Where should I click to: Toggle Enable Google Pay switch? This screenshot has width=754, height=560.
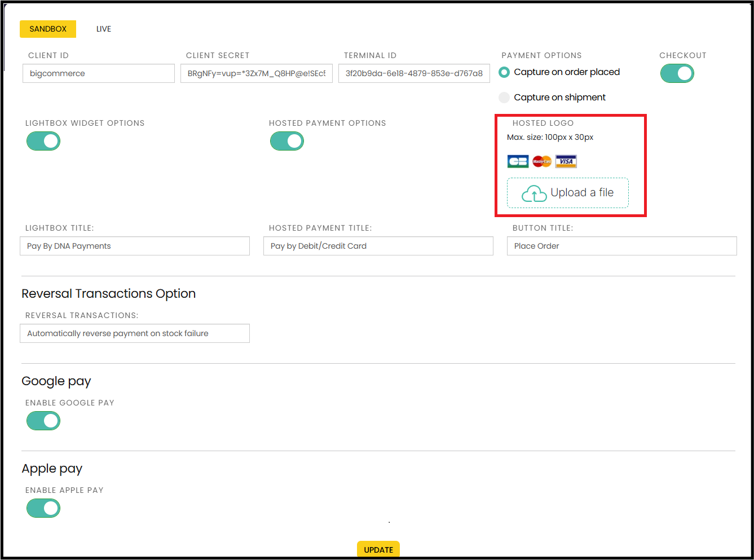43,421
